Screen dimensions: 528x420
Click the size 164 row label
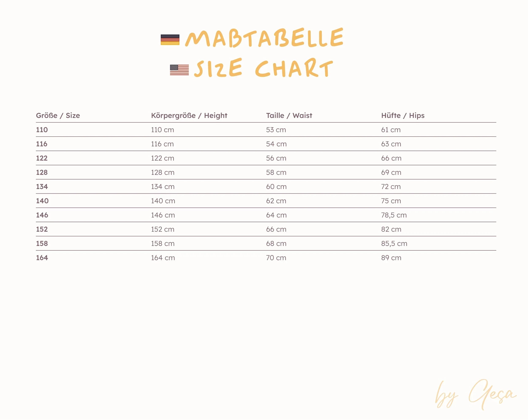click(x=42, y=258)
